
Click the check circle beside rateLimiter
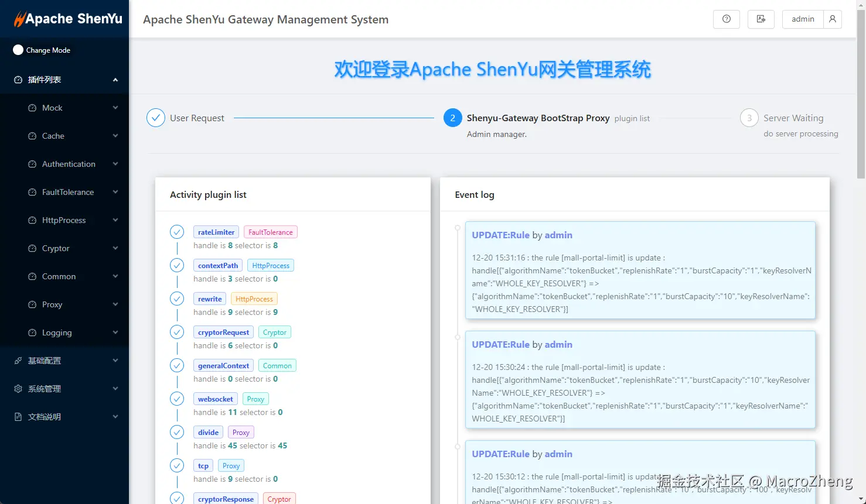click(177, 232)
